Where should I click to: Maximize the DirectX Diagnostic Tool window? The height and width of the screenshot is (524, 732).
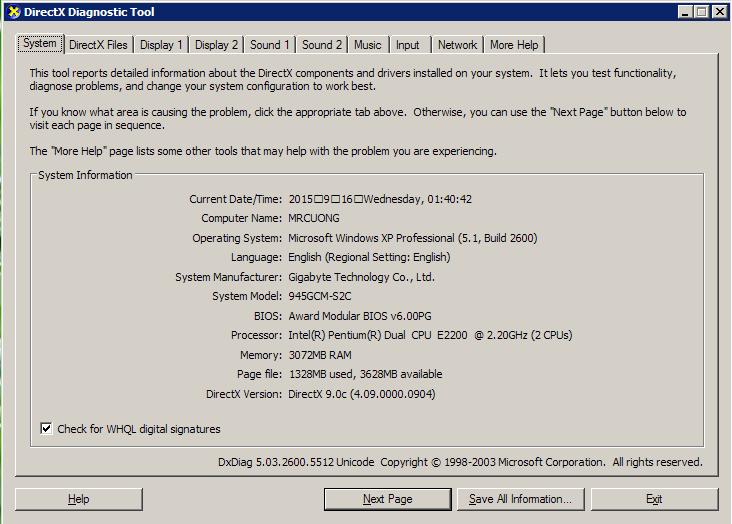[x=702, y=12]
